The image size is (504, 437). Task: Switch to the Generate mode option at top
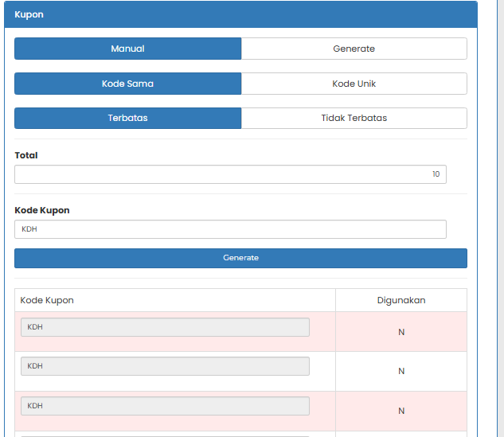pos(354,49)
